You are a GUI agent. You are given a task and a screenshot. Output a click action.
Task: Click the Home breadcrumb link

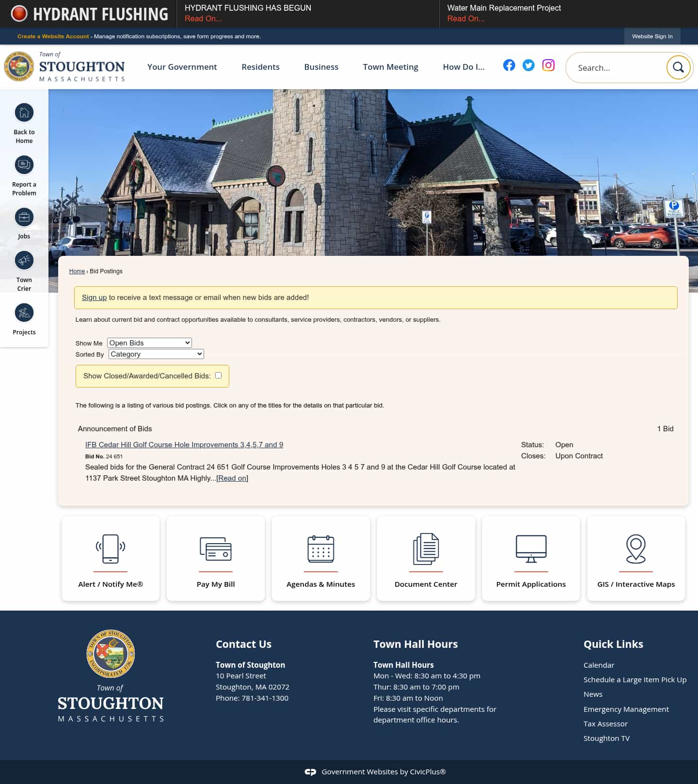click(77, 271)
